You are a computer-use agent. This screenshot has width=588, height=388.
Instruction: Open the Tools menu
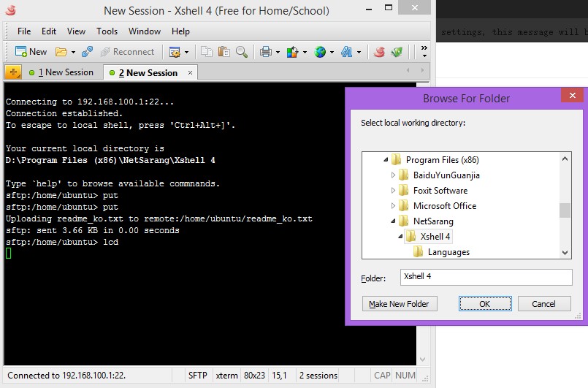click(107, 31)
